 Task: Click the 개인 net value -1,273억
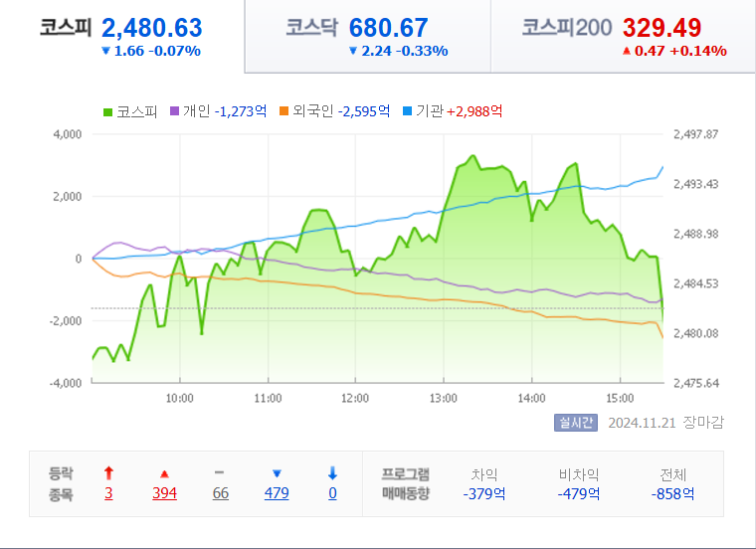[241, 111]
